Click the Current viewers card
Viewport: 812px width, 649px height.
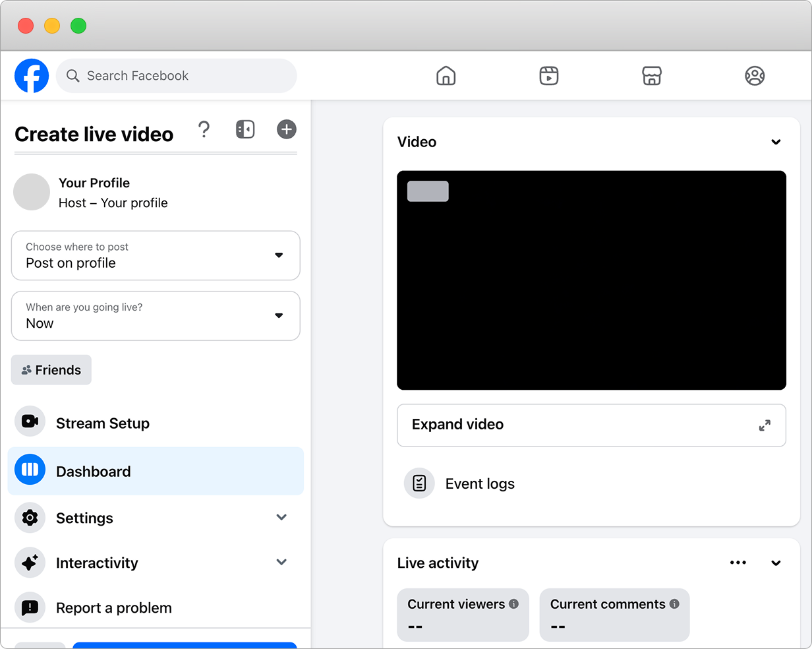tap(463, 615)
